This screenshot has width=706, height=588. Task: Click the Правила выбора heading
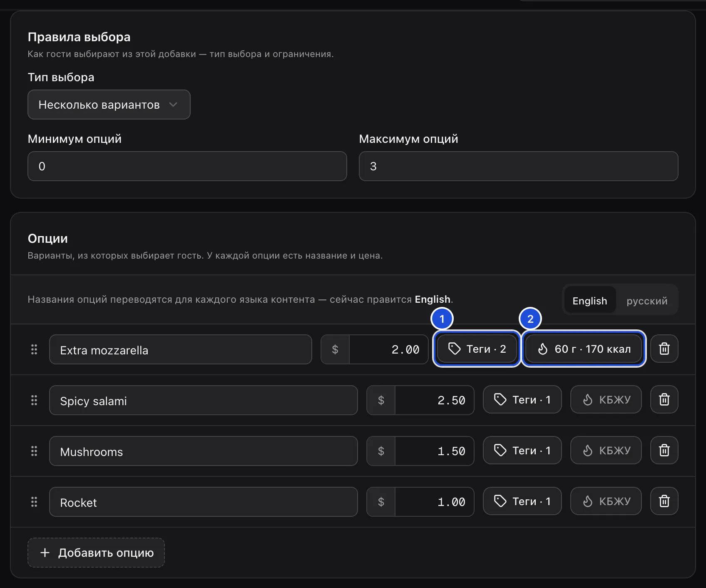pos(79,37)
